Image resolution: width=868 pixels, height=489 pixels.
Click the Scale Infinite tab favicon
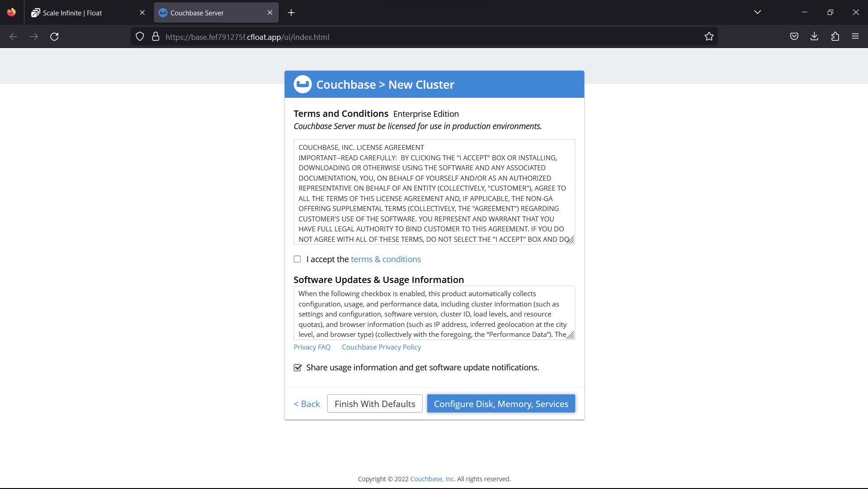35,13
